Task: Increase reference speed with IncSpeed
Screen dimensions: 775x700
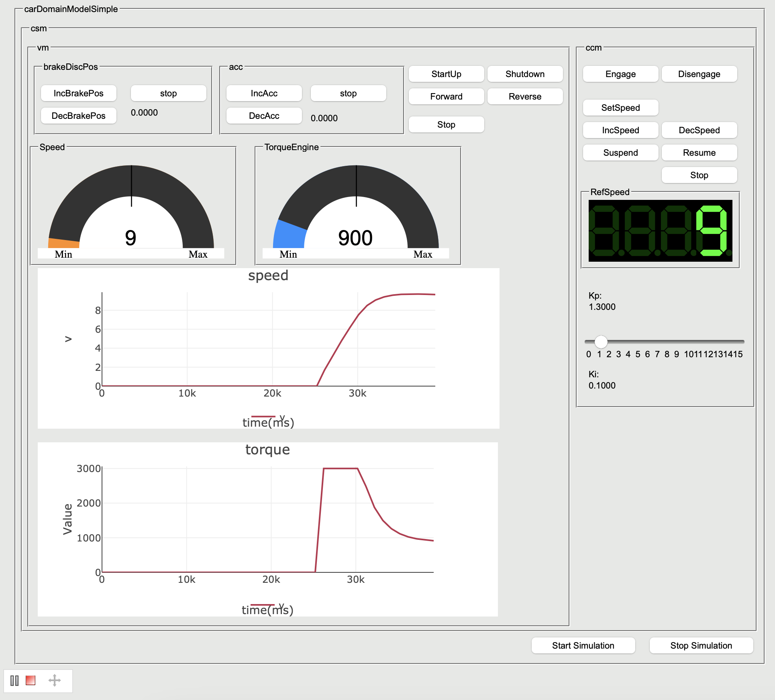Action: [620, 130]
